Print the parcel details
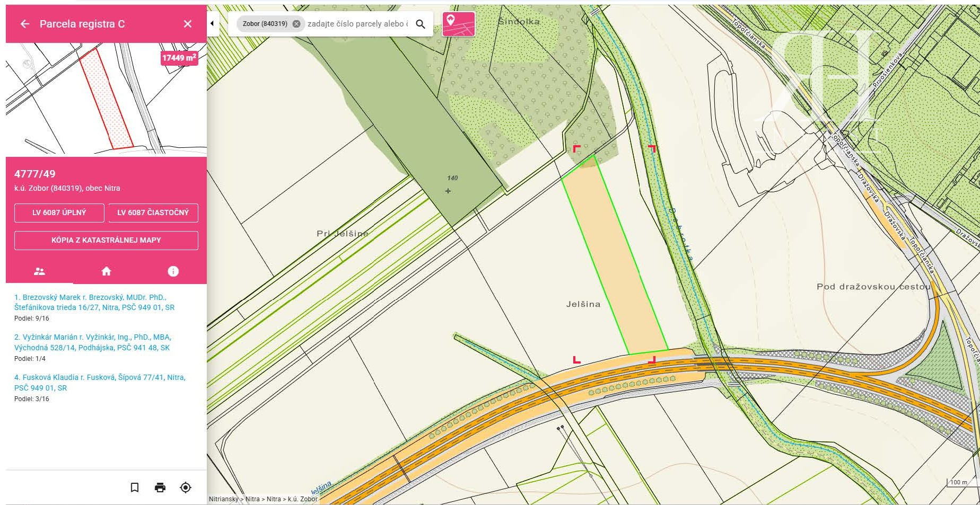980x505 pixels. pos(160,488)
